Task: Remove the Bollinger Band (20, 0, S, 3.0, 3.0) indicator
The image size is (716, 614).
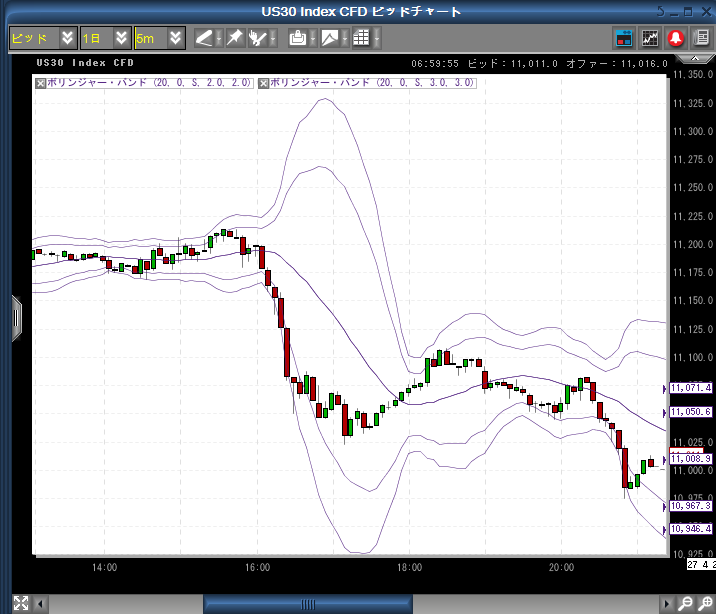Action: pos(263,83)
